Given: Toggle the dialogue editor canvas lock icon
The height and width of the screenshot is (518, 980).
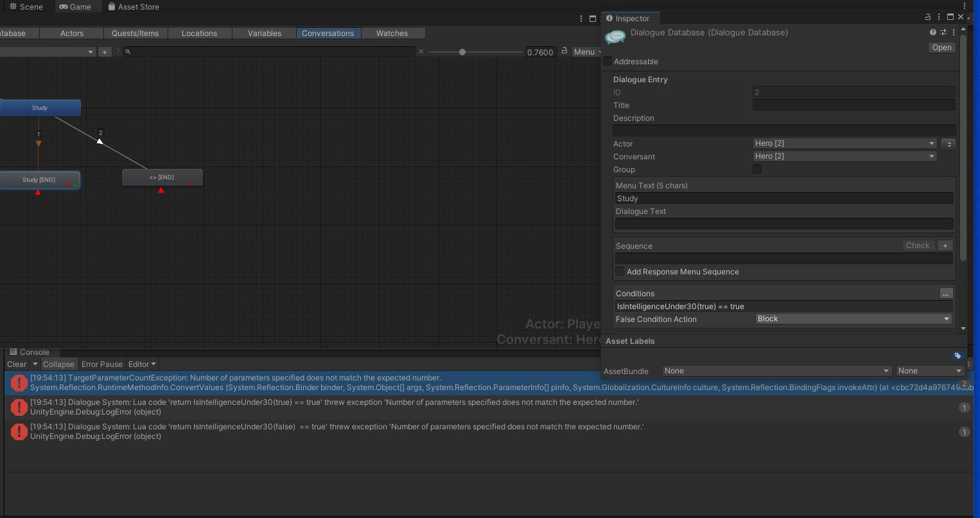Looking at the screenshot, I should pyautogui.click(x=564, y=51).
